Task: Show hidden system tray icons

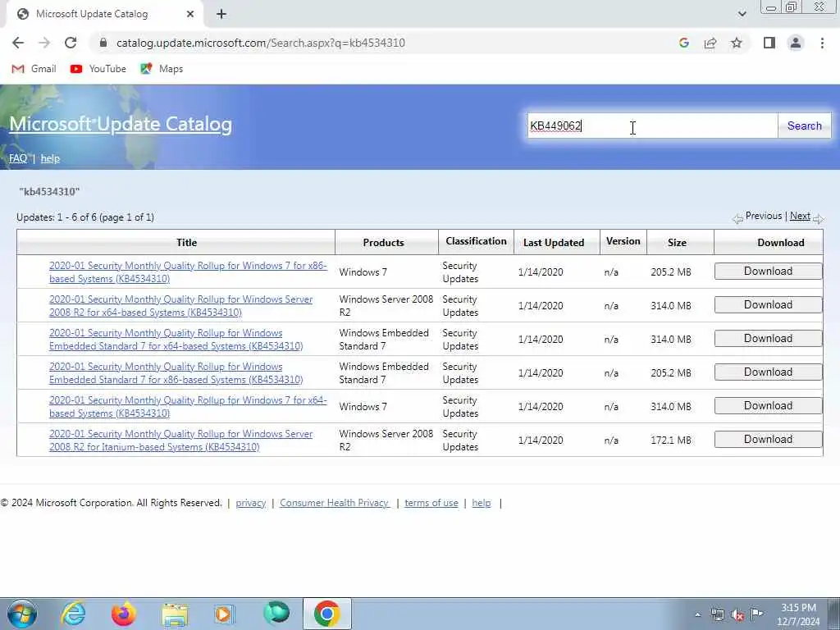Action: pos(697,615)
